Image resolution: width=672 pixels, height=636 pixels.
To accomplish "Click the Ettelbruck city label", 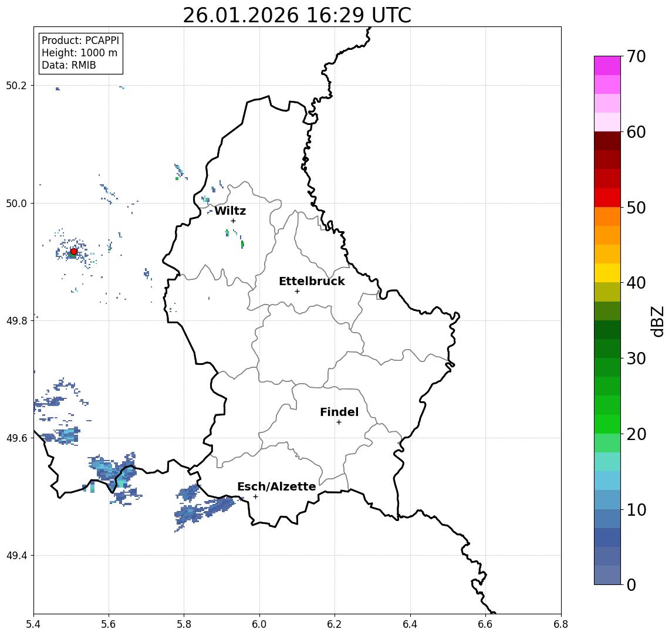I will tap(312, 281).
